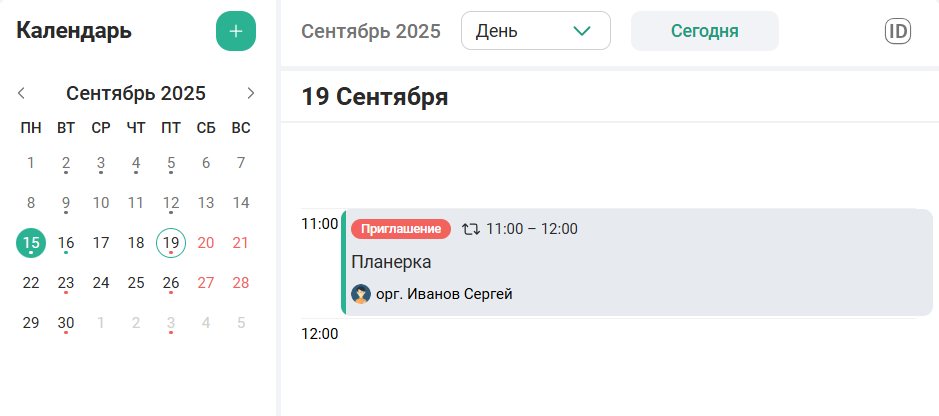Select September 23 in mini calendar
This screenshot has height=416, width=939.
[x=66, y=282]
